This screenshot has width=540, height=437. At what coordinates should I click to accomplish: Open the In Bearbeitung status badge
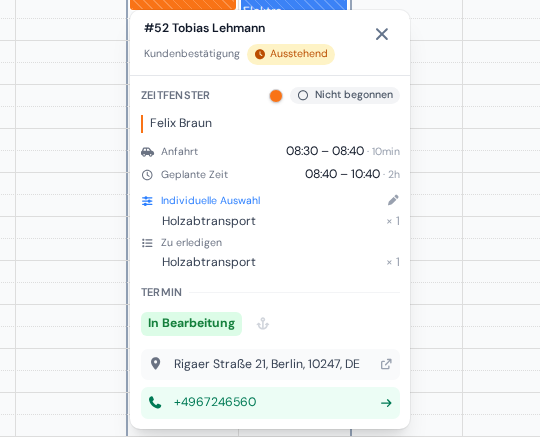pos(191,324)
